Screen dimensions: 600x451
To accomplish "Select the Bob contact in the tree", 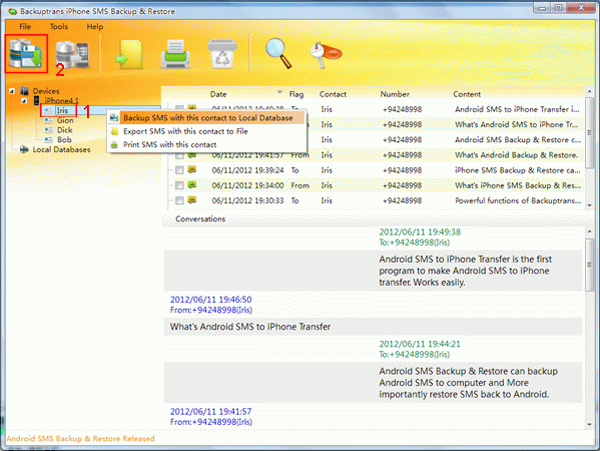I will (x=64, y=140).
